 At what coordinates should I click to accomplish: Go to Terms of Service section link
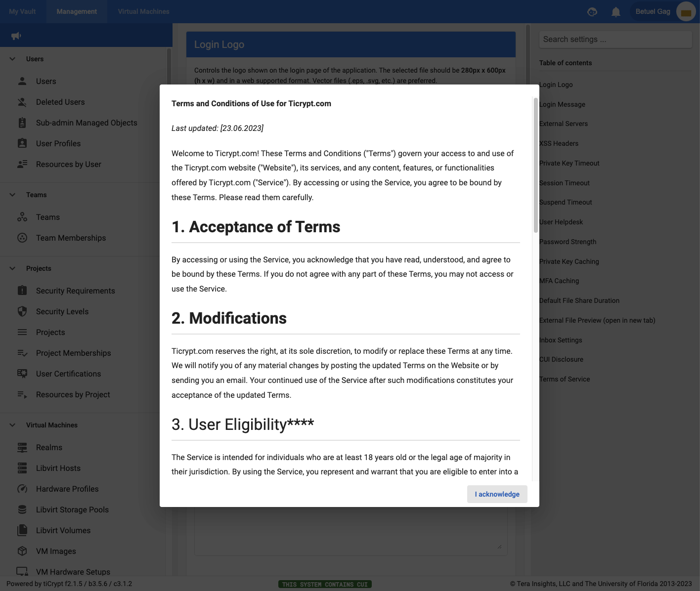565,379
